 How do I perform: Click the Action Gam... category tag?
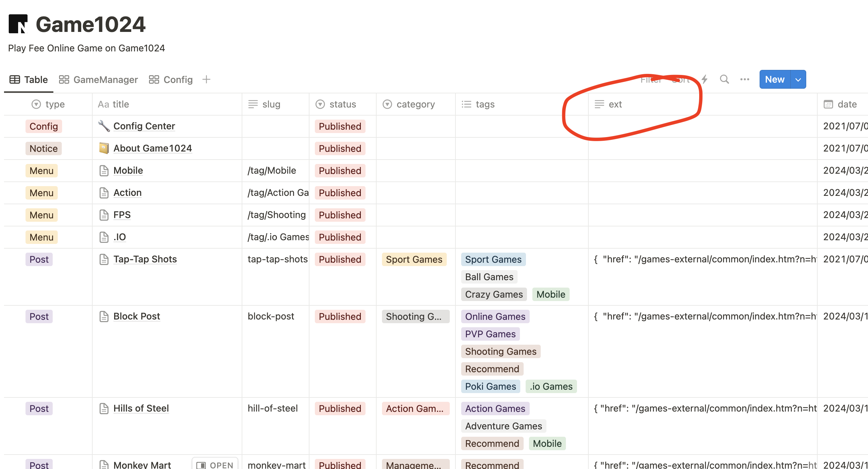tap(416, 409)
